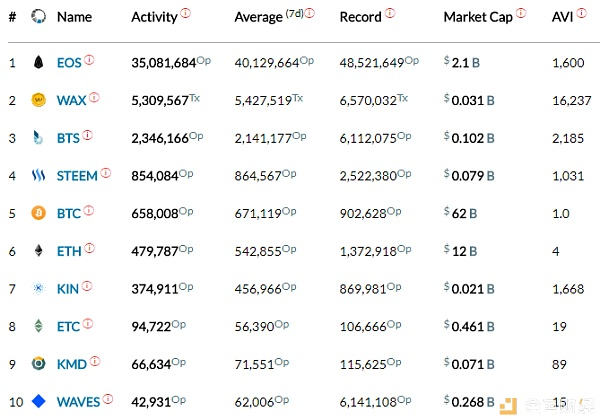
Task: Sort table by Record column header
Action: [x=360, y=17]
